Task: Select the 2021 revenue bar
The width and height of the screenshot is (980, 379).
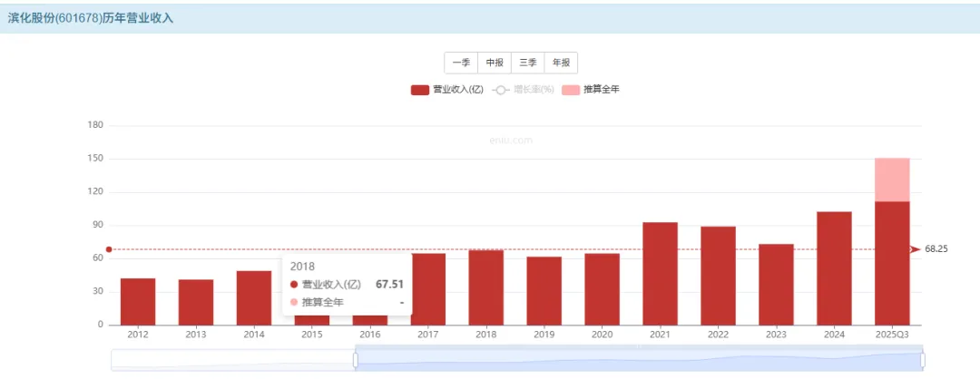Action: (660, 274)
